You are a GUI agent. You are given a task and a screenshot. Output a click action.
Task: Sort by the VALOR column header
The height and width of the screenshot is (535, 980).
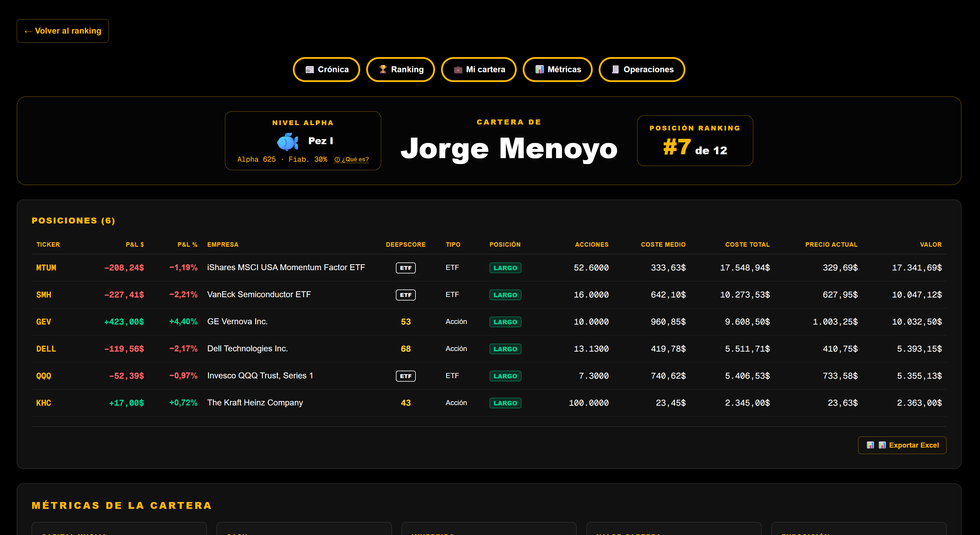point(930,244)
